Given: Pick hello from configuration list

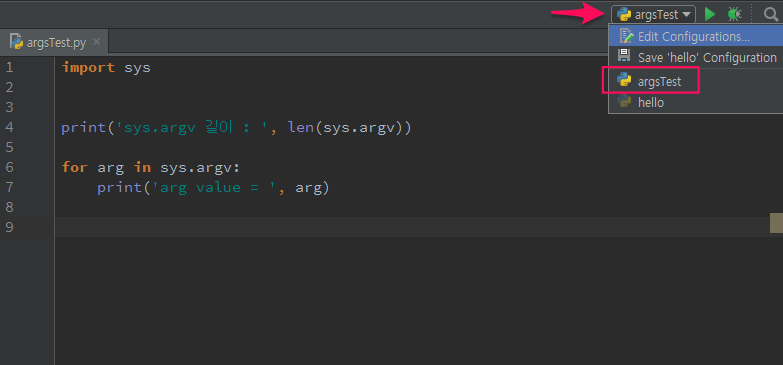Looking at the screenshot, I should [x=696, y=102].
